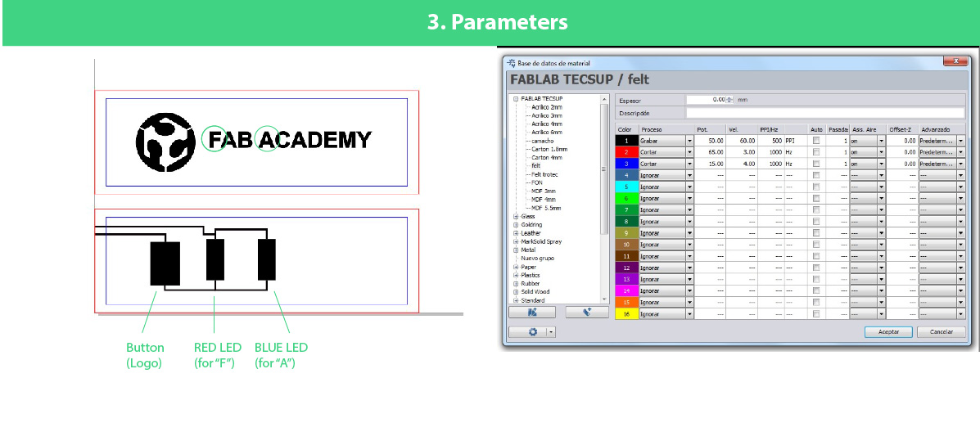Click the Proceso column header
Screen dimensions: 980x432
[666, 129]
